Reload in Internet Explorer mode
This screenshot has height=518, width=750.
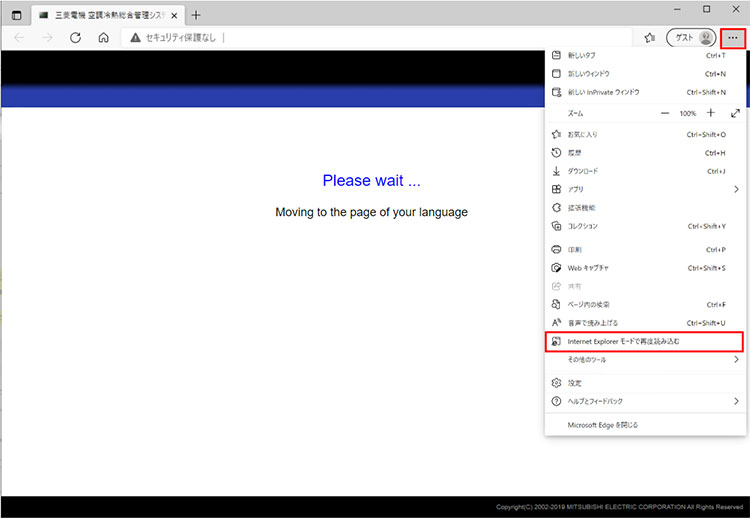point(645,342)
